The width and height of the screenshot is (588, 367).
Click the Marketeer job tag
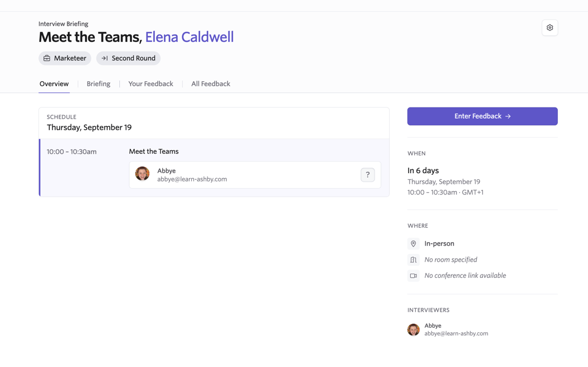pos(65,58)
